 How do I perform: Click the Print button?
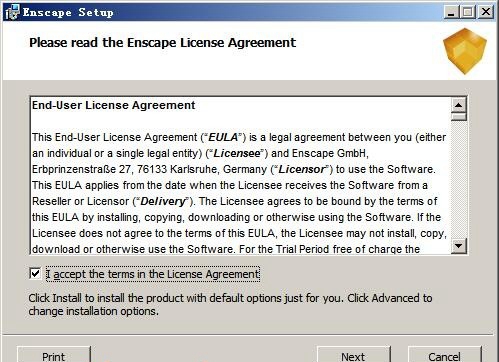(54, 355)
